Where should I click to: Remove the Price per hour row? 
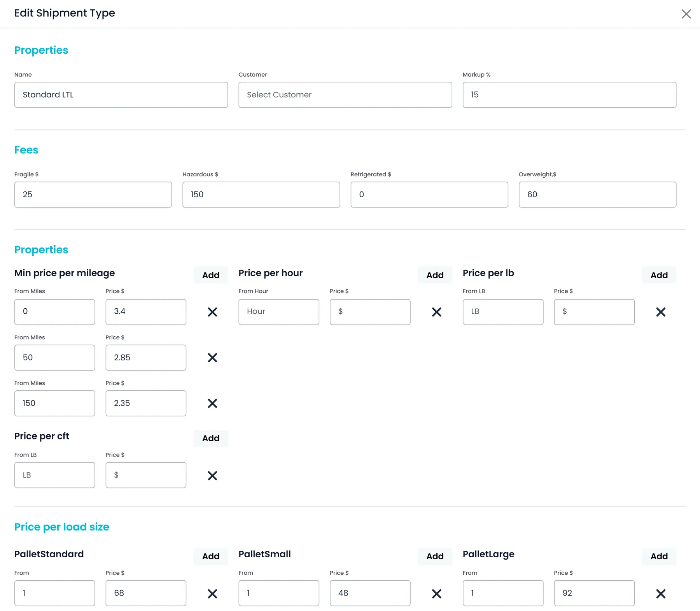pos(437,312)
